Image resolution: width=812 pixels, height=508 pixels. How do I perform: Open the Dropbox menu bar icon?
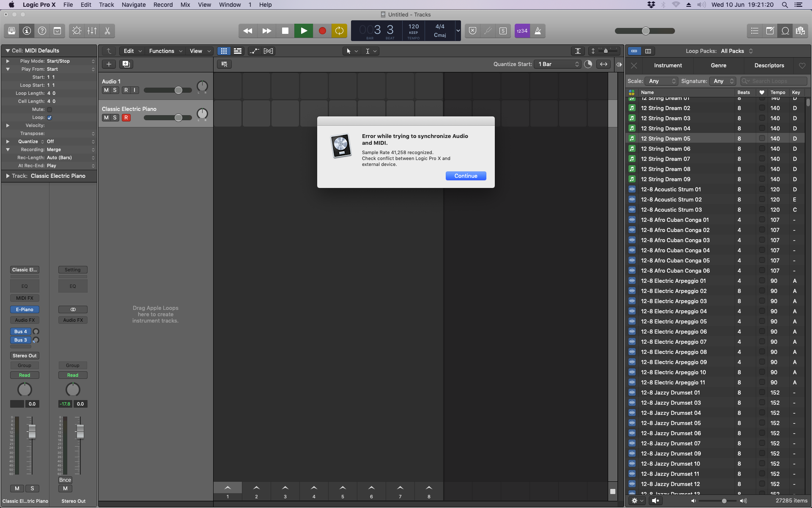tap(651, 5)
